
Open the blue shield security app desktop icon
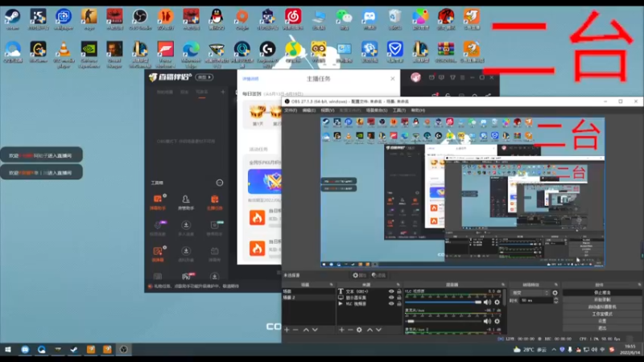click(x=394, y=52)
